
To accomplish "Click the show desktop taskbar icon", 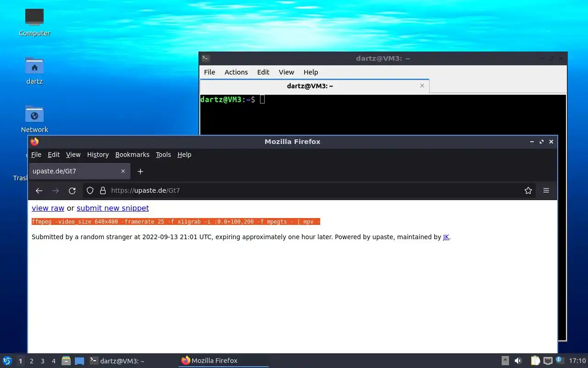I will [79, 361].
